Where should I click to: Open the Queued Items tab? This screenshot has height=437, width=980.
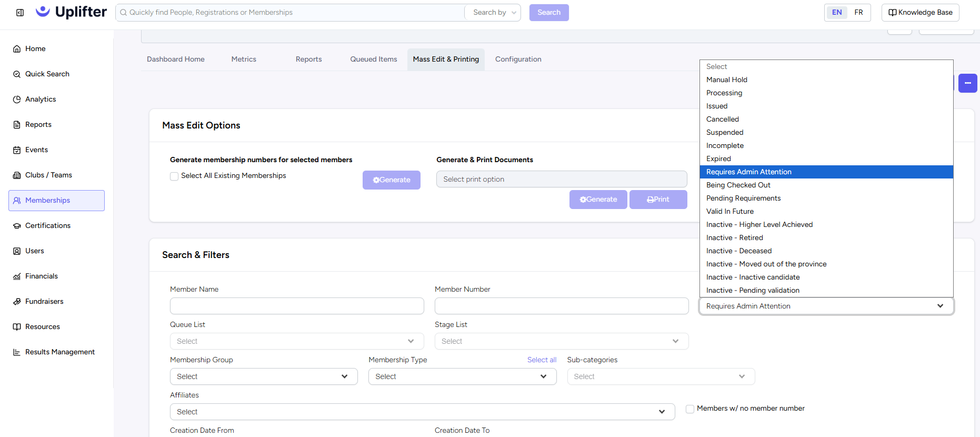pos(374,59)
